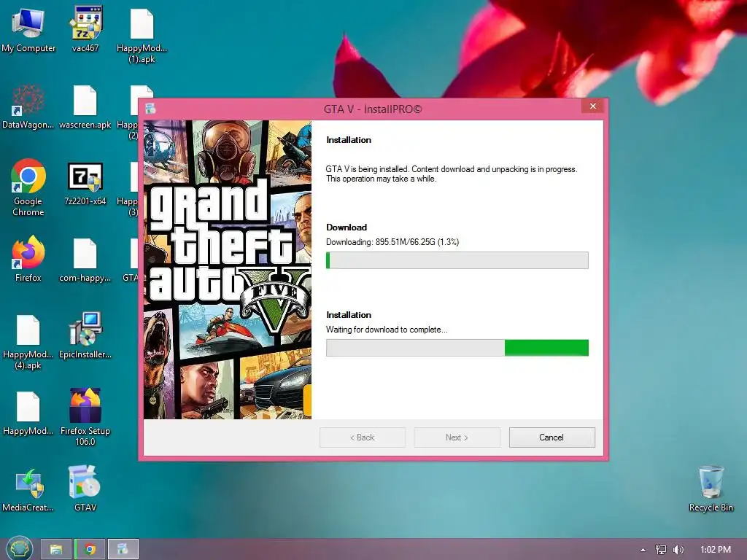Open the My Computer desktop icon
The image size is (747, 560).
(28, 29)
